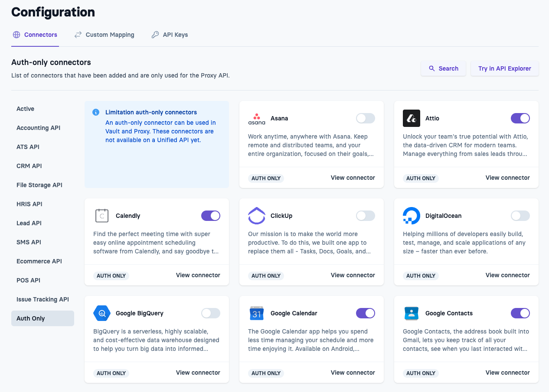Select Issue Tracking API category
Screen dimensions: 549x392
tap(42, 299)
